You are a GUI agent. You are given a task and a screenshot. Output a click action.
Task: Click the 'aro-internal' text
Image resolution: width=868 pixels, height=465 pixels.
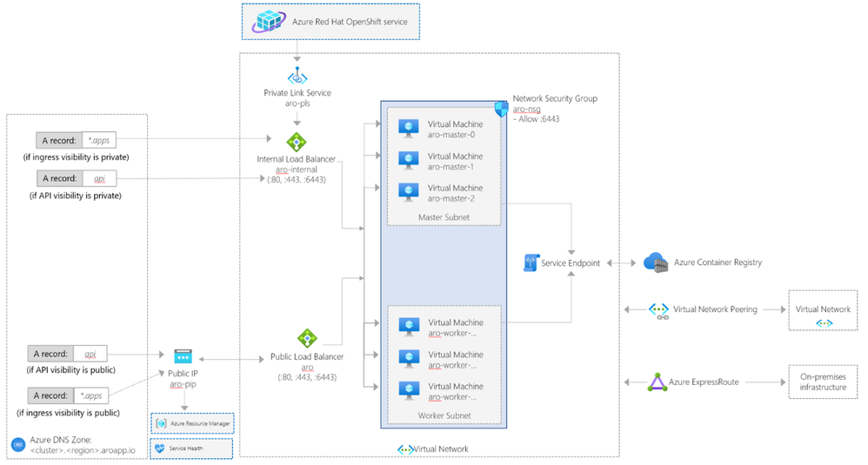point(297,169)
